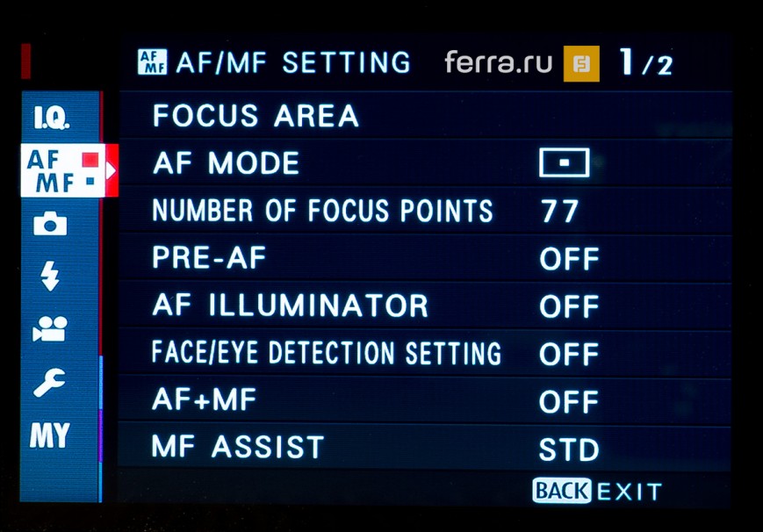Expand FACE/EYE DETECTION SETTING option
Screen dimensions: 763x532
425,354
